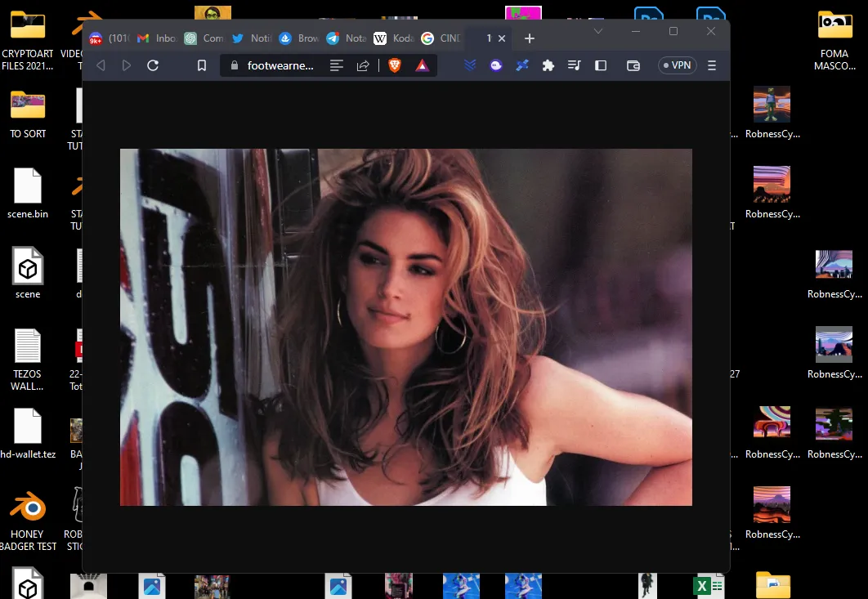Click the share page icon in address bar
Screen dimensions: 868x599
363,65
